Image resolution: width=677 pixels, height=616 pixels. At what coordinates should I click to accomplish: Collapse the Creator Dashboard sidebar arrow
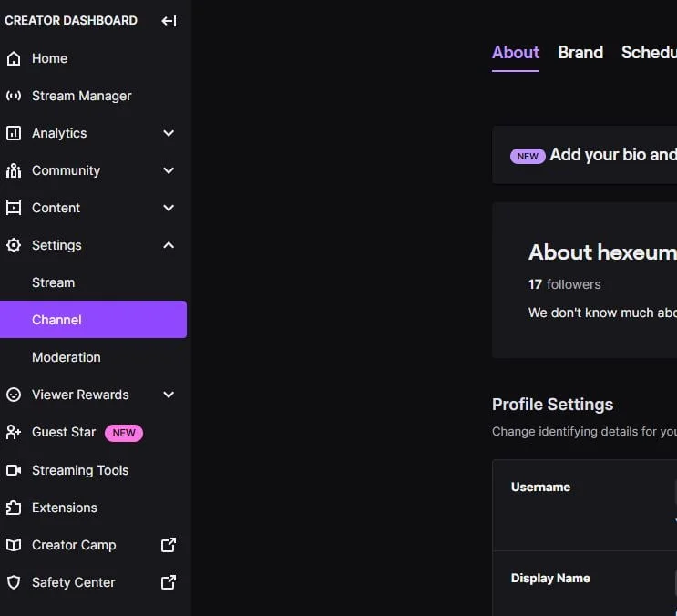click(x=169, y=21)
